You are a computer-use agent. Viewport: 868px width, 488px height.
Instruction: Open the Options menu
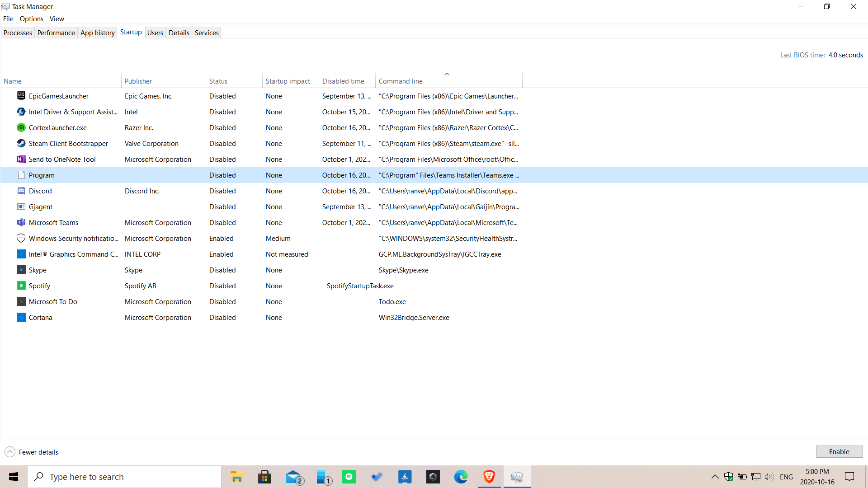point(32,19)
